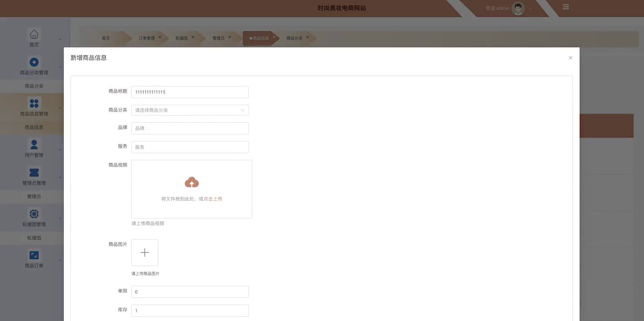Screen dimensions: 644x321
Task: Switch to the 首页 breadcrumb tab
Action: pos(106,38)
